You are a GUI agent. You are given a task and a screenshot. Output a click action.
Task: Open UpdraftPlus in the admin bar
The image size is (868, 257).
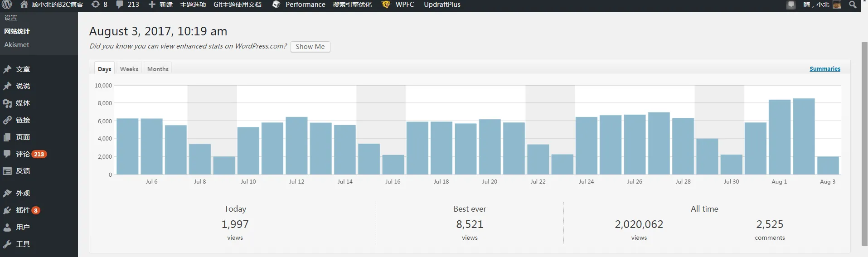pos(442,5)
